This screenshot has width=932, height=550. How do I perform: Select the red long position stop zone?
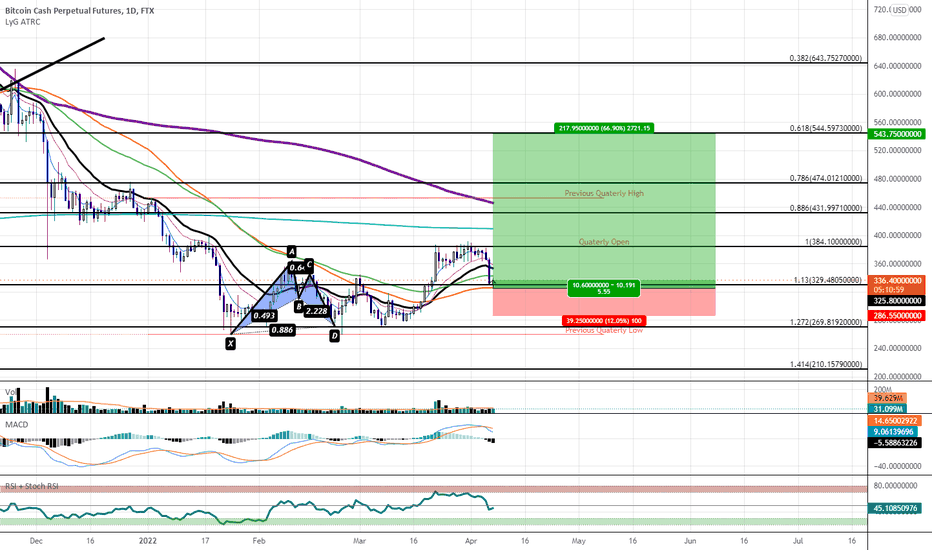point(604,302)
